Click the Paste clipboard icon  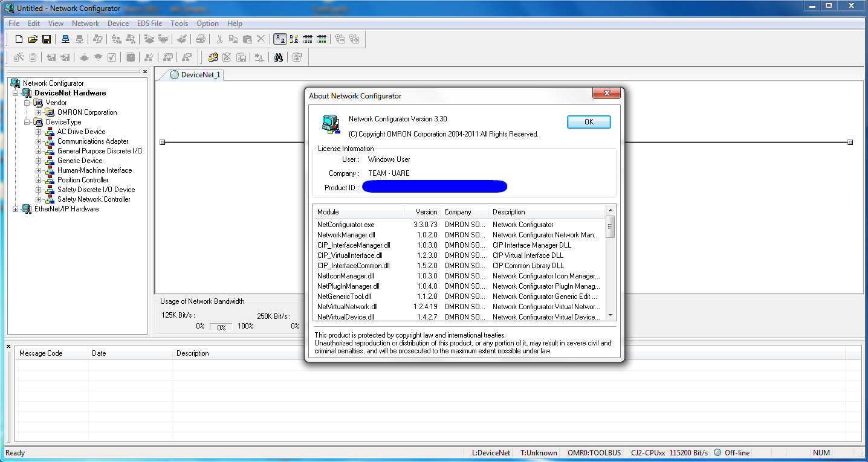(x=247, y=39)
